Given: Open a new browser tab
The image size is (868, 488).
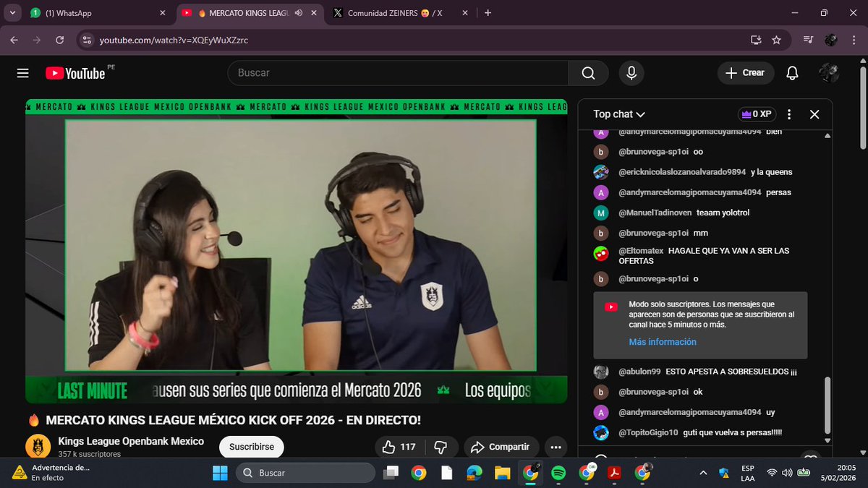Looking at the screenshot, I should coord(488,13).
